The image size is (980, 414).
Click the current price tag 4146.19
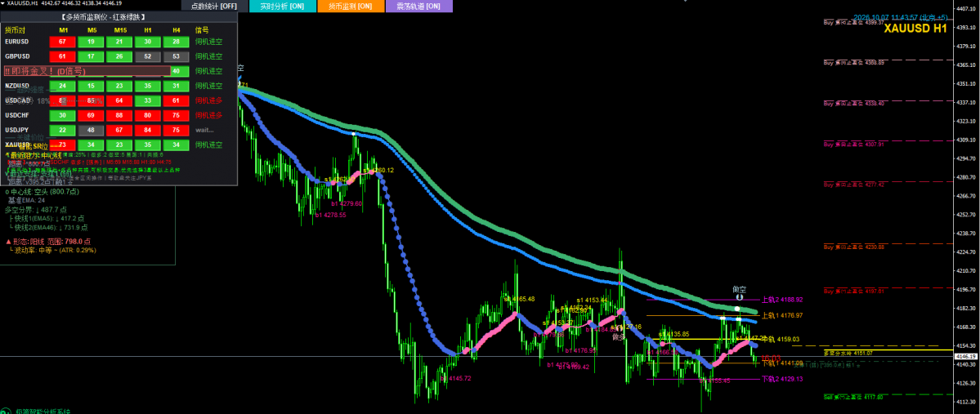click(966, 356)
